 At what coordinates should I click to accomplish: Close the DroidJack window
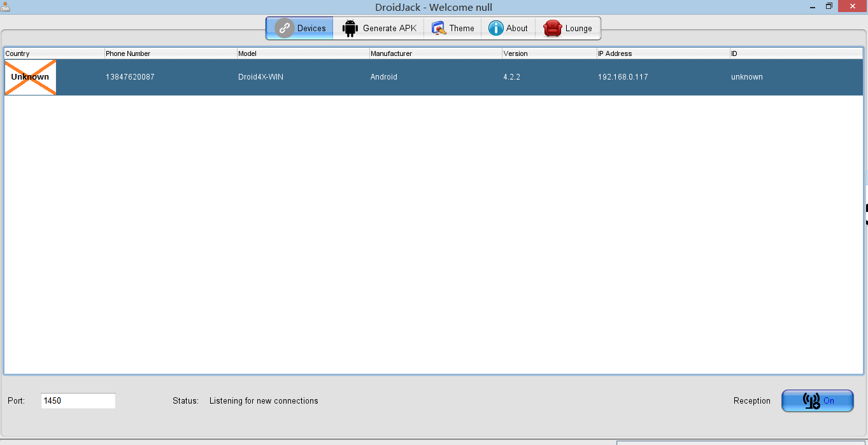click(853, 6)
